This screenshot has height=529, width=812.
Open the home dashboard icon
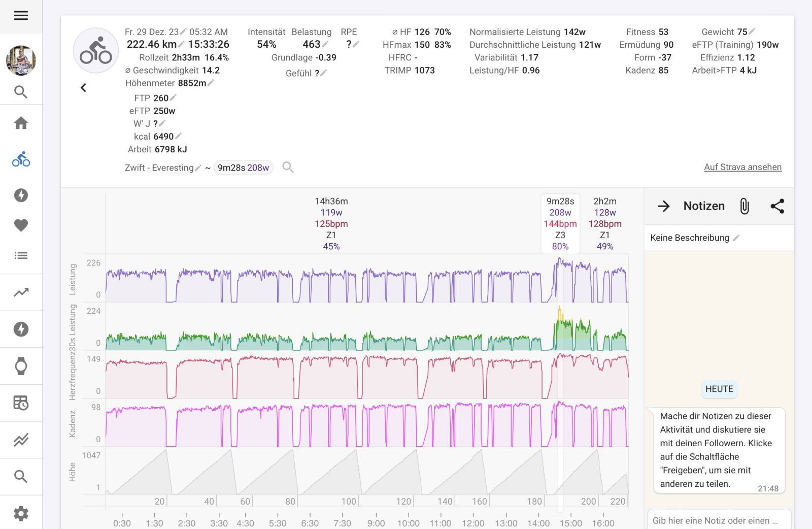pyautogui.click(x=21, y=123)
